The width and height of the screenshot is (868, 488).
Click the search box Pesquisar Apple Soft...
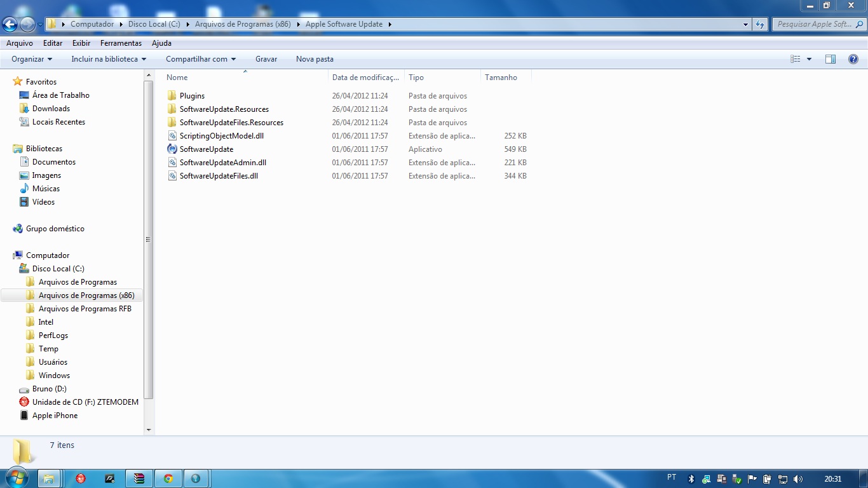click(x=818, y=24)
